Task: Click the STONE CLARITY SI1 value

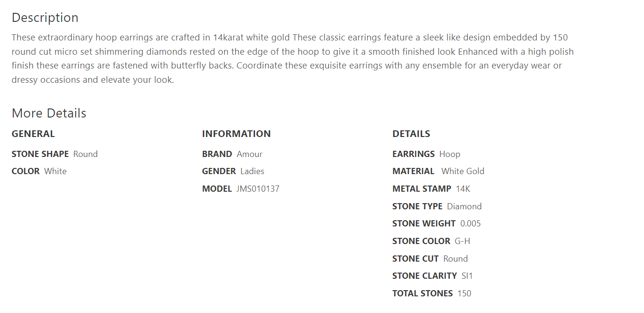Action: (467, 276)
